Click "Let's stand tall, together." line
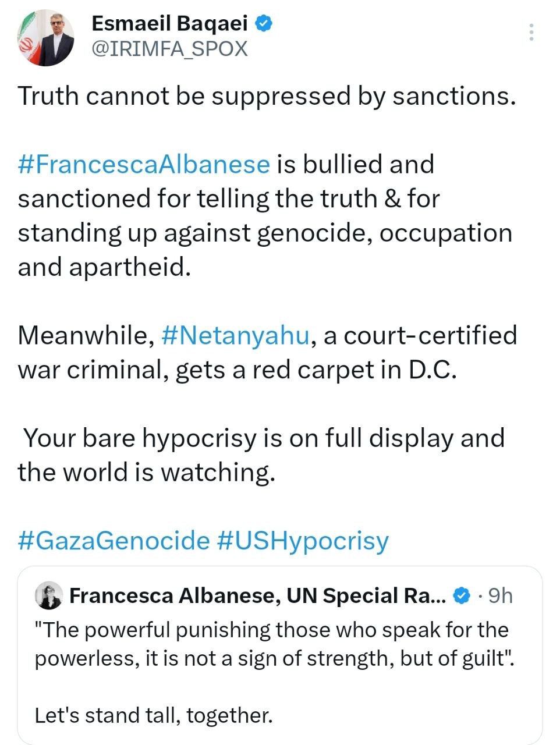 coord(154,715)
